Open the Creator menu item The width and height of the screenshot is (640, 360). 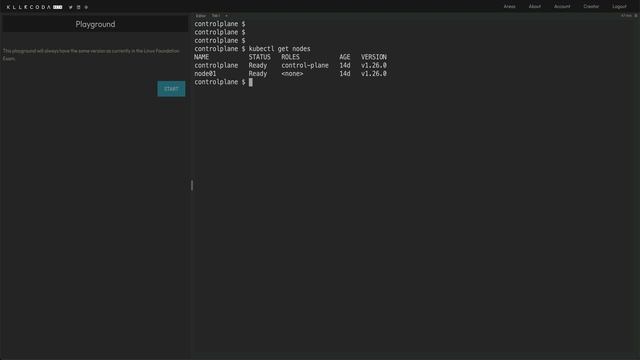[591, 7]
